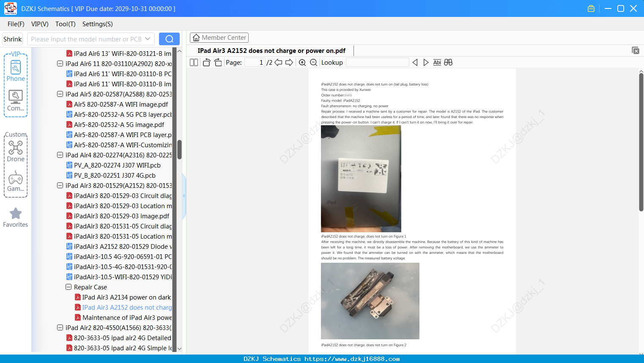Image resolution: width=644 pixels, height=363 pixels.
Task: Select the iPad Air3 A2152 PDF tab
Action: click(271, 51)
